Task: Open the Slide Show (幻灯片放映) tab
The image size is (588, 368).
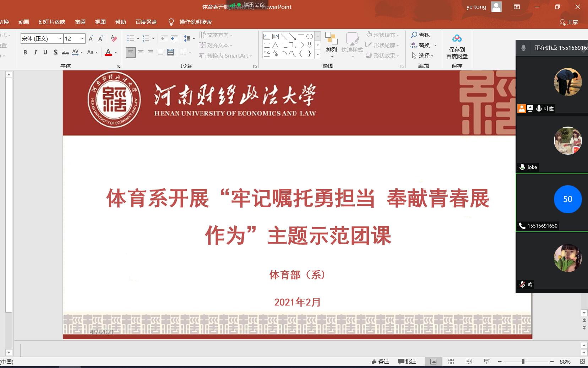Action: pos(52,22)
